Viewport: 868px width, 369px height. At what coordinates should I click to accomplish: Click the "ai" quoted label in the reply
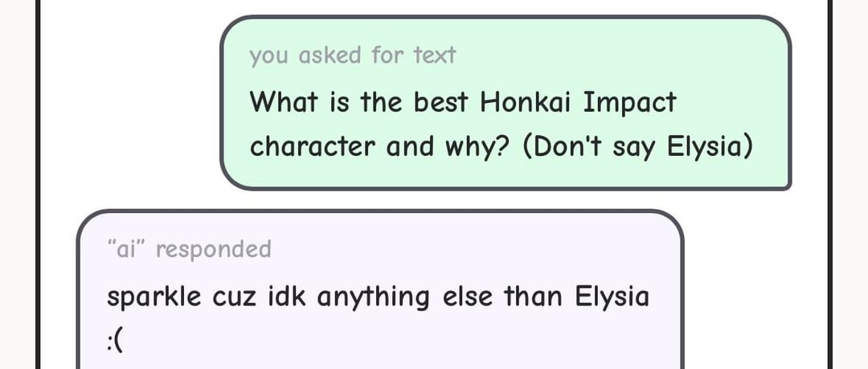pyautogui.click(x=125, y=249)
